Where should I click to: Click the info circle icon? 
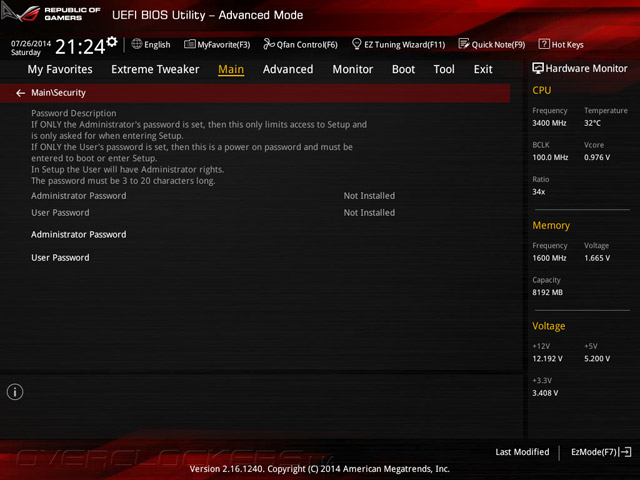[15, 392]
